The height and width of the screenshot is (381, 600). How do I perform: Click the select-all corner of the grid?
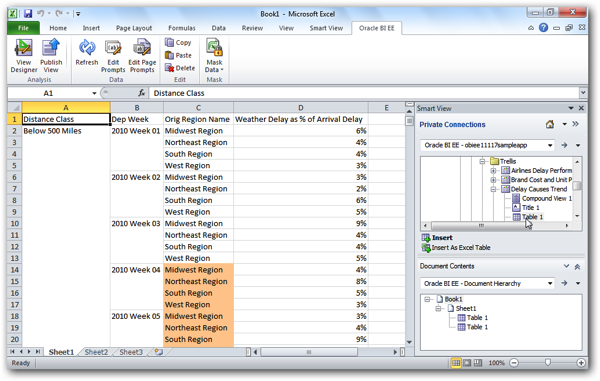tap(15, 108)
